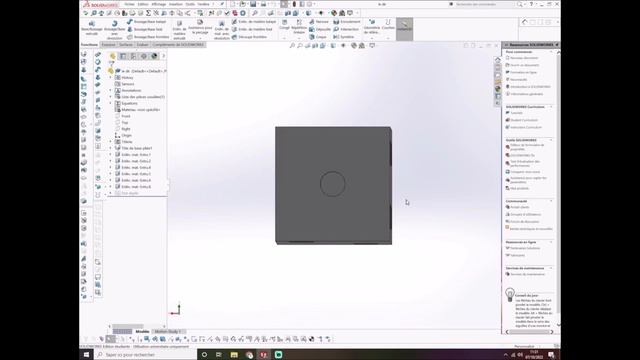Select the Nervure tool
Image resolution: width=640 pixels, height=360 pixels.
point(319,22)
